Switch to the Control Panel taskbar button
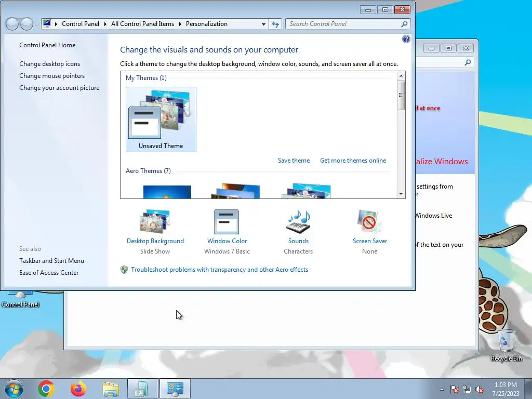The height and width of the screenshot is (399, 532). (175, 389)
